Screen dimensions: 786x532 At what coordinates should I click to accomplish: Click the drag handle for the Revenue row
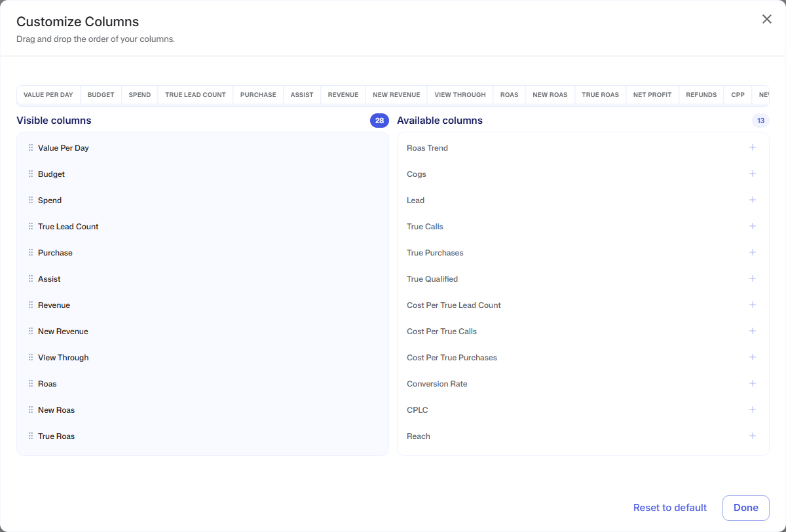click(x=31, y=305)
